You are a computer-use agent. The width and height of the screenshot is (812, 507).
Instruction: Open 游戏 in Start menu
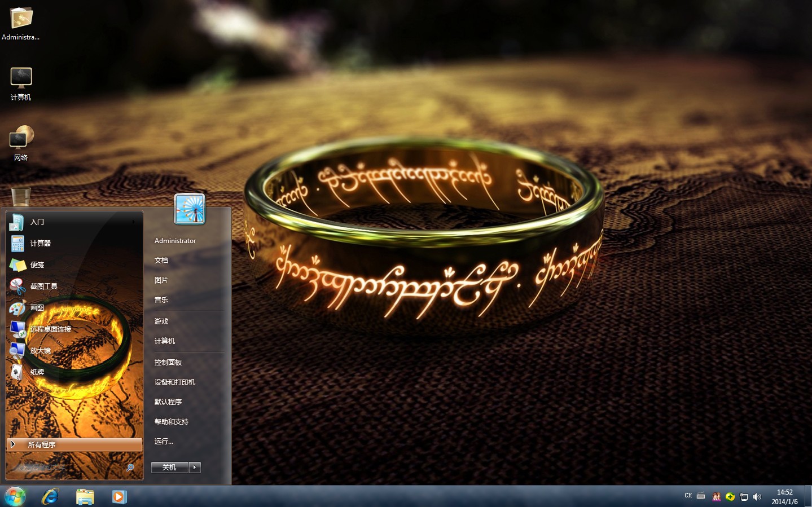tap(161, 321)
